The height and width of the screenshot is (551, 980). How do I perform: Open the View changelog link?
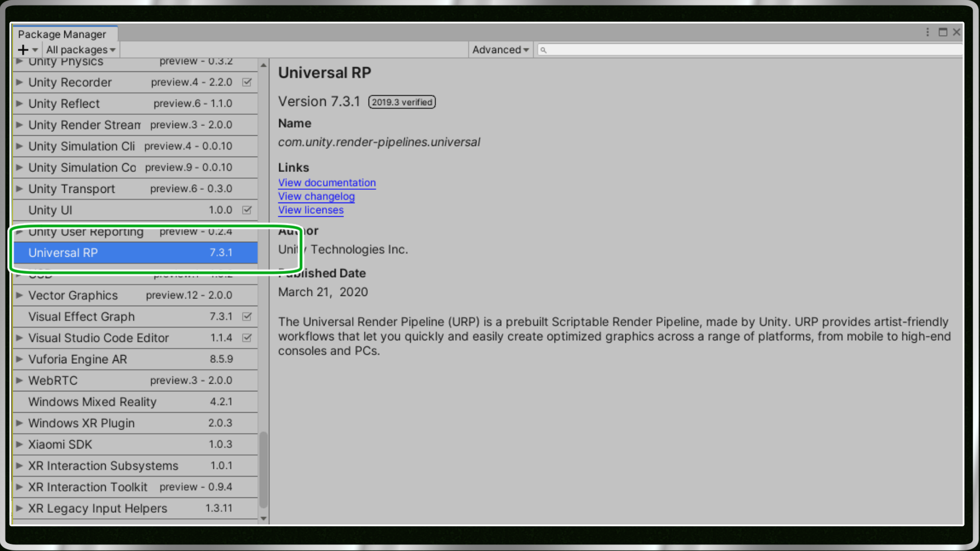(316, 196)
